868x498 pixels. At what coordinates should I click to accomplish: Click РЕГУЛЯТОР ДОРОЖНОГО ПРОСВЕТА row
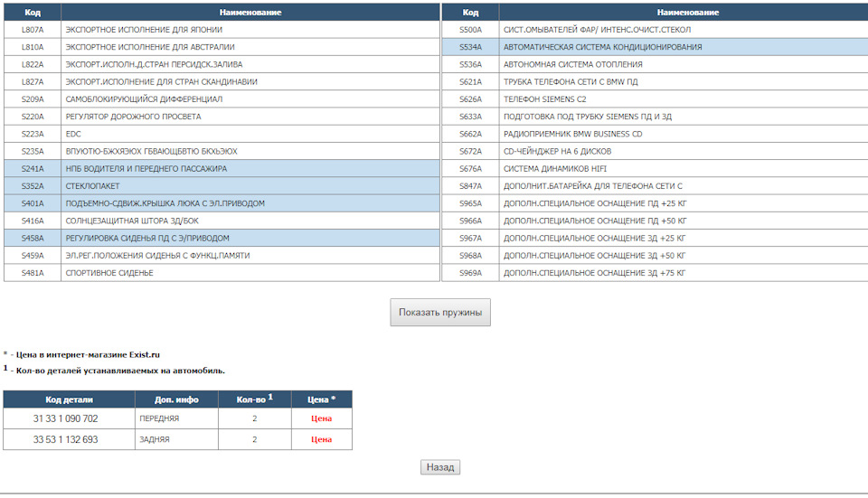(222, 117)
